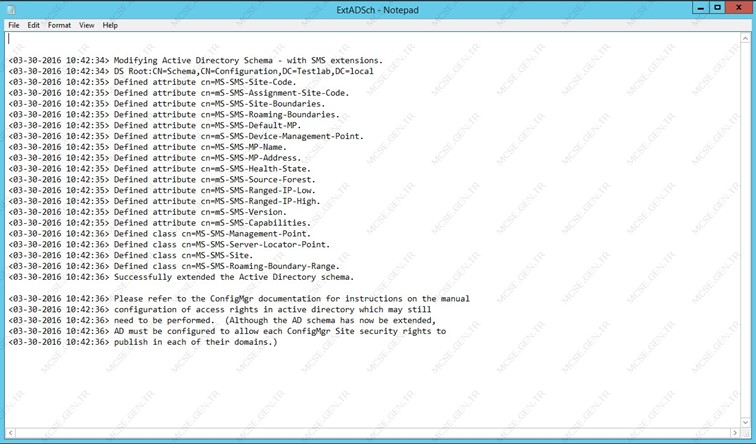
Task: Click the vertical scrollbar up arrow
Action: [x=745, y=38]
